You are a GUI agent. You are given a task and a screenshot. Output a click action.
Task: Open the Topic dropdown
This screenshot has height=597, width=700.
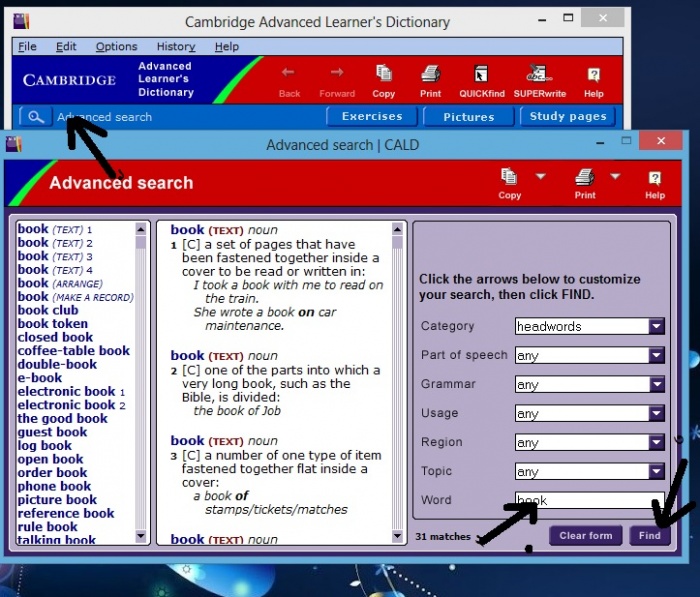pos(656,471)
